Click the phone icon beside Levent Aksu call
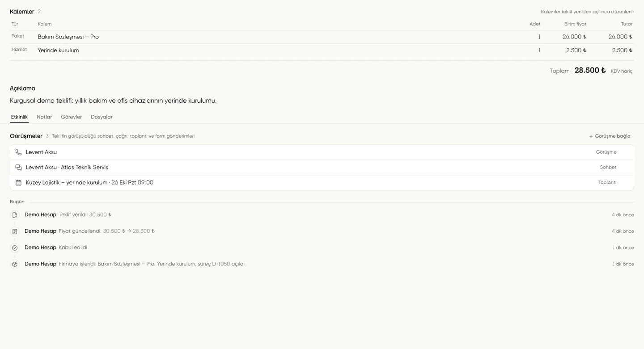 18,152
